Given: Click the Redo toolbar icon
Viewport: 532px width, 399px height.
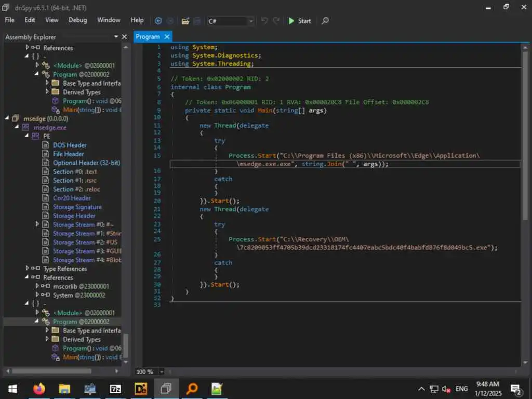Looking at the screenshot, I should point(276,21).
